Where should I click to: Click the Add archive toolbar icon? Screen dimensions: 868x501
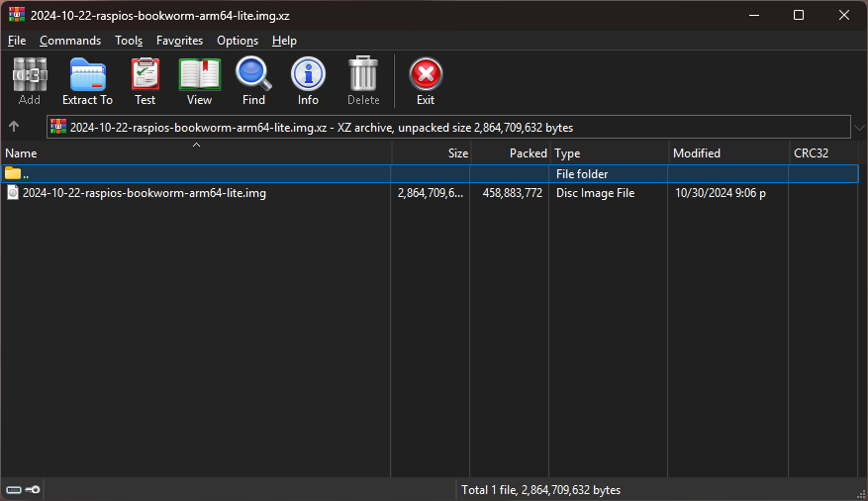point(30,74)
